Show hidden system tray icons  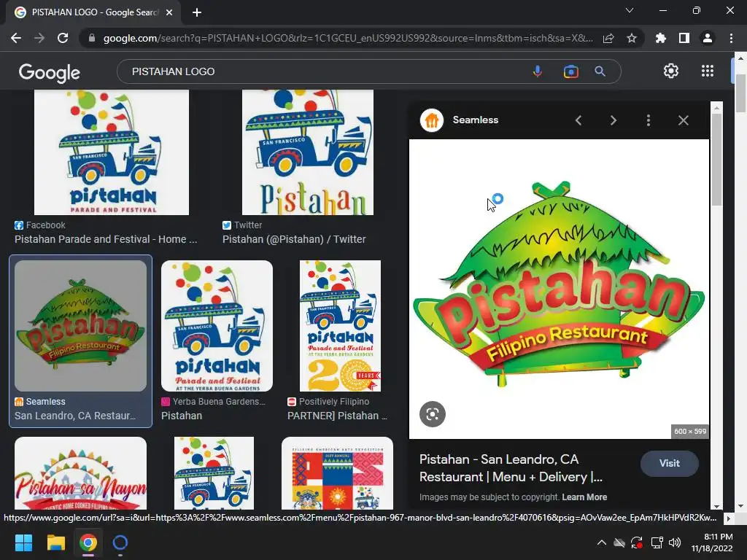point(602,542)
